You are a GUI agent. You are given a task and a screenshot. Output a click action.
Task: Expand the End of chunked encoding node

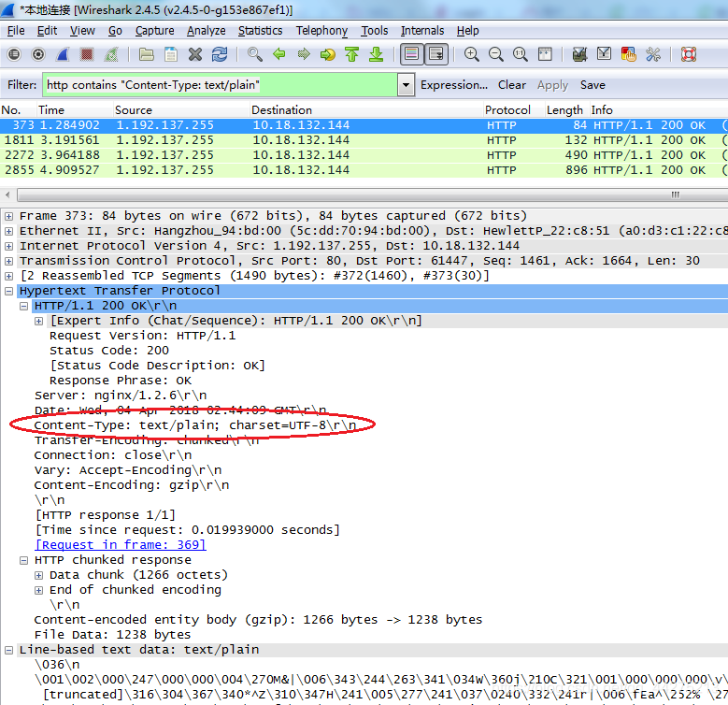point(39,590)
